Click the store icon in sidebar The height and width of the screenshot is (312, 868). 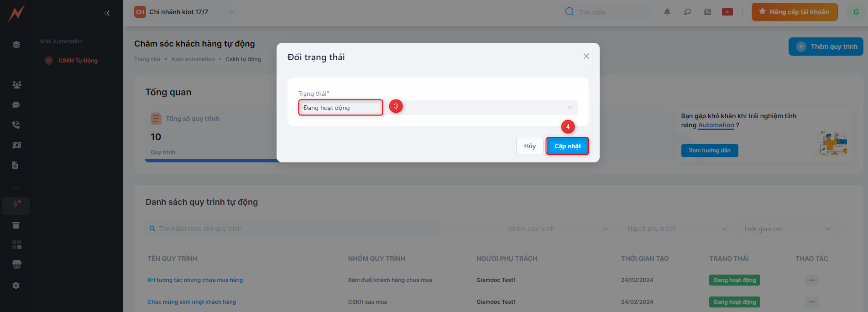point(16,265)
